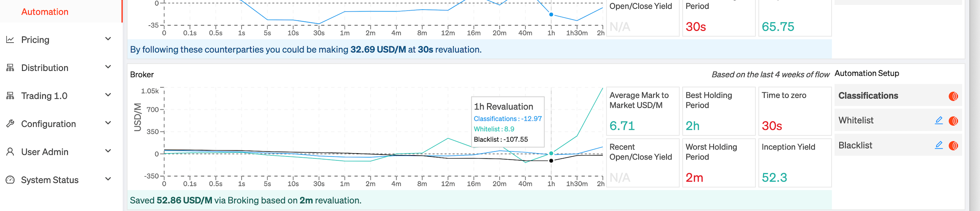Screen dimensions: 980x211
Task: Expand the System Status menu chevron
Action: pyautogui.click(x=108, y=179)
